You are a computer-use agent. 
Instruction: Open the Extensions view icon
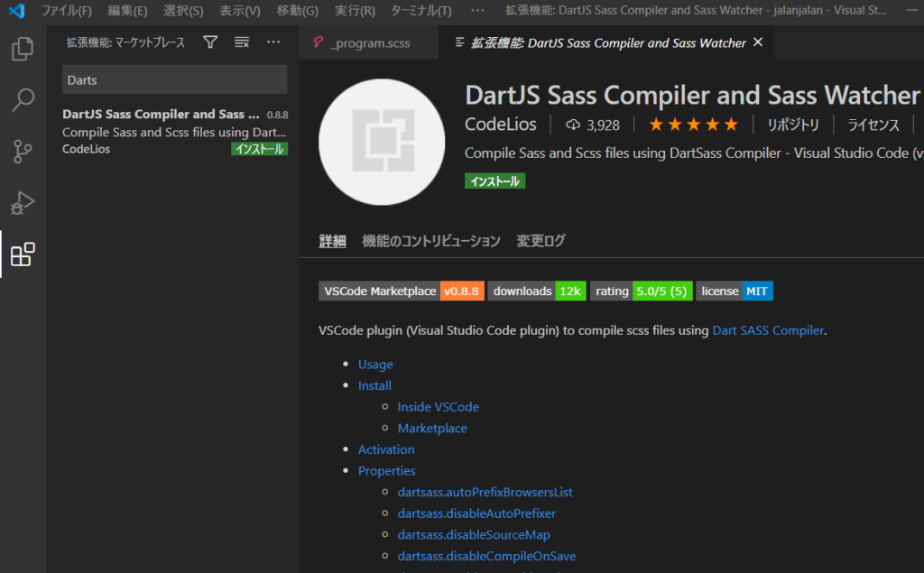[23, 254]
